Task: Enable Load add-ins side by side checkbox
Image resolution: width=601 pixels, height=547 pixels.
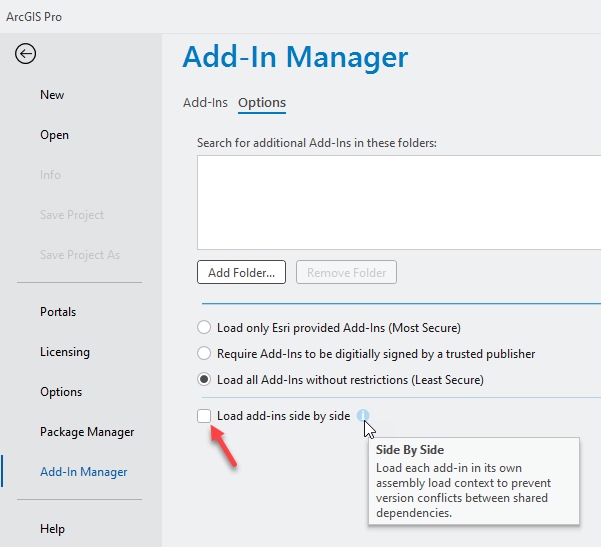Action: [205, 416]
